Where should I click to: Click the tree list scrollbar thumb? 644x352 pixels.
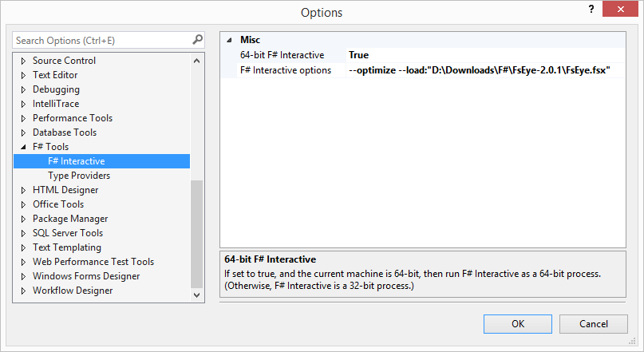197,234
